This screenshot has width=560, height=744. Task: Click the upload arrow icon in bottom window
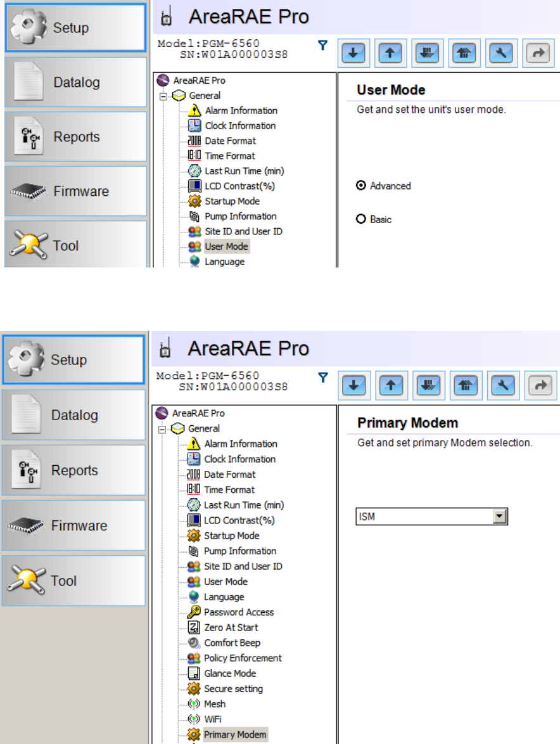(x=391, y=385)
